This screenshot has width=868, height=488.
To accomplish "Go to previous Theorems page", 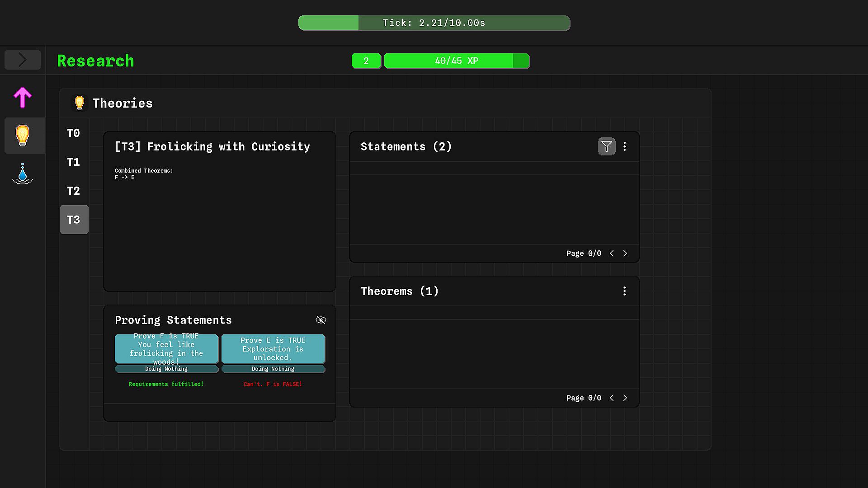I will tap(612, 398).
